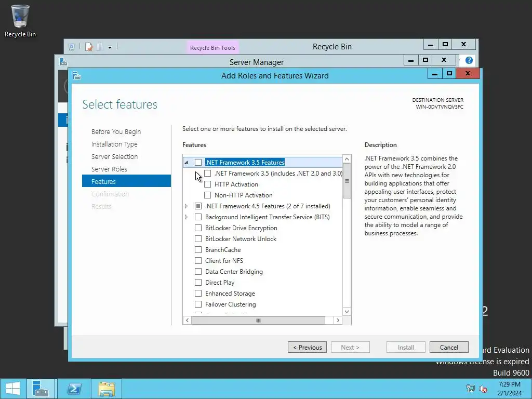Click the features list horizontal scrollbar thumb
The image size is (532, 399).
pos(258,320)
